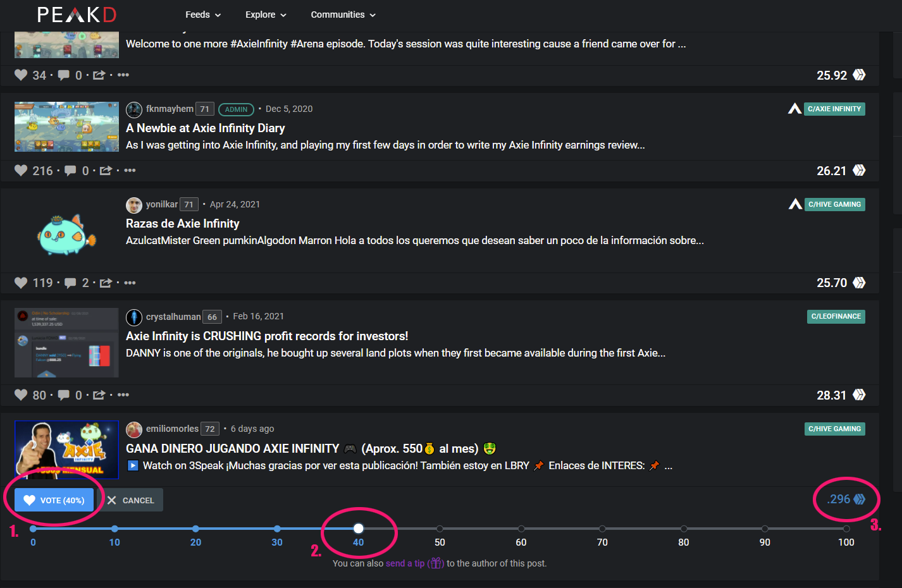Like the Newbie at Axie Infinity Diary post
902x588 pixels.
tap(21, 171)
